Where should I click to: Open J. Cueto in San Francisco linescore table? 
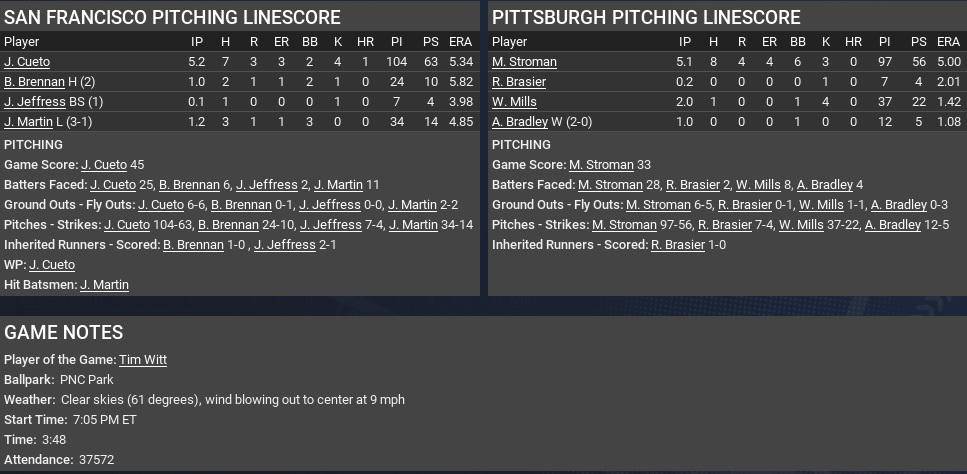pos(27,62)
